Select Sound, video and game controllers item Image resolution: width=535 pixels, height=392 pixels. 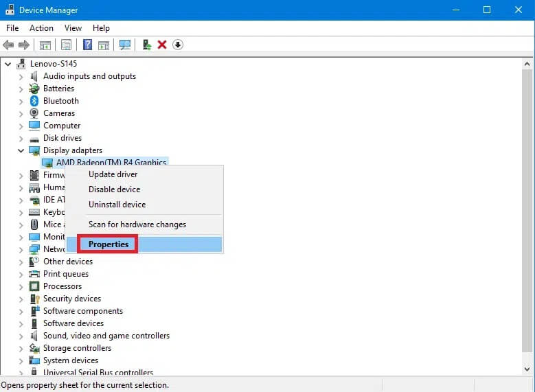(106, 336)
